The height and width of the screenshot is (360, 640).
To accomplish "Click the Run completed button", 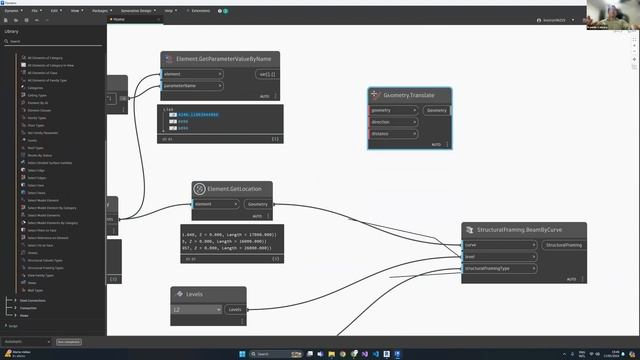I will coord(69,342).
